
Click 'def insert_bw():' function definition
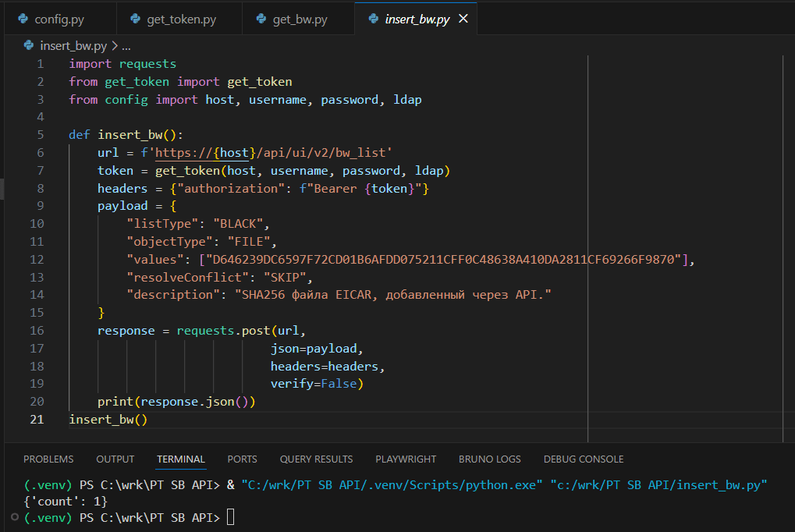[x=126, y=135]
